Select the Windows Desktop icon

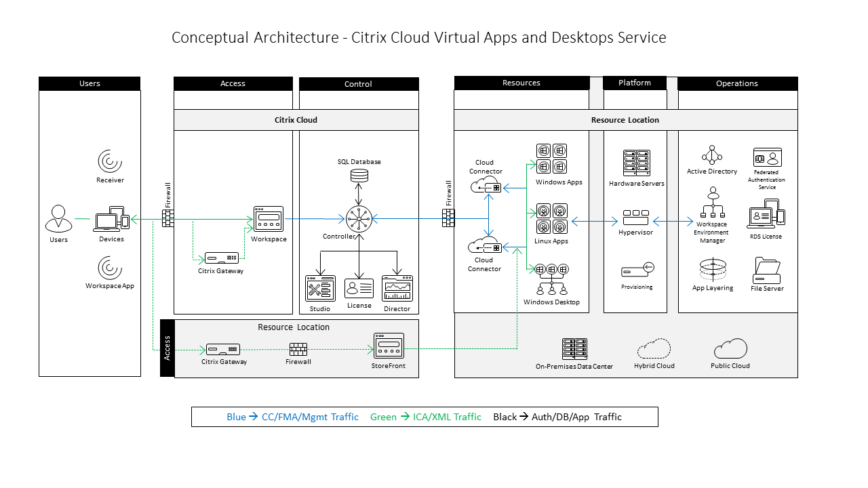pos(551,280)
